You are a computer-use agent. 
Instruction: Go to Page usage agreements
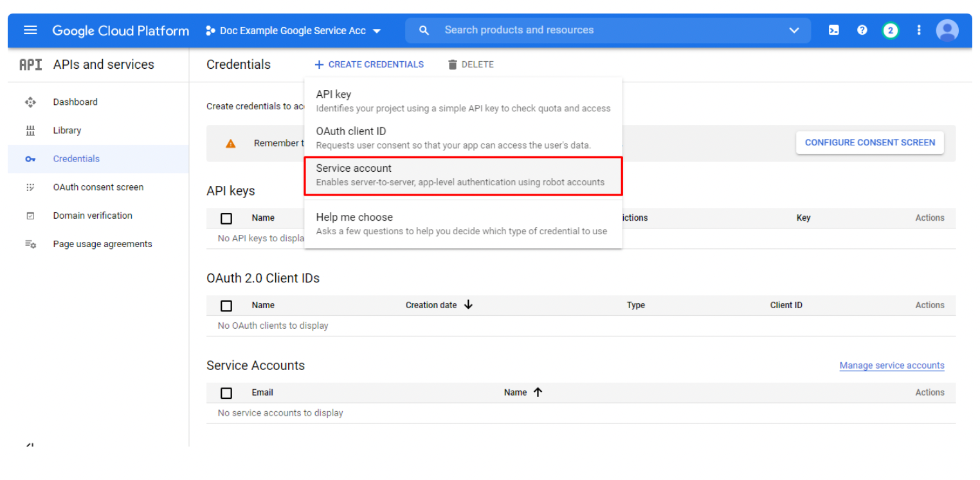click(103, 244)
